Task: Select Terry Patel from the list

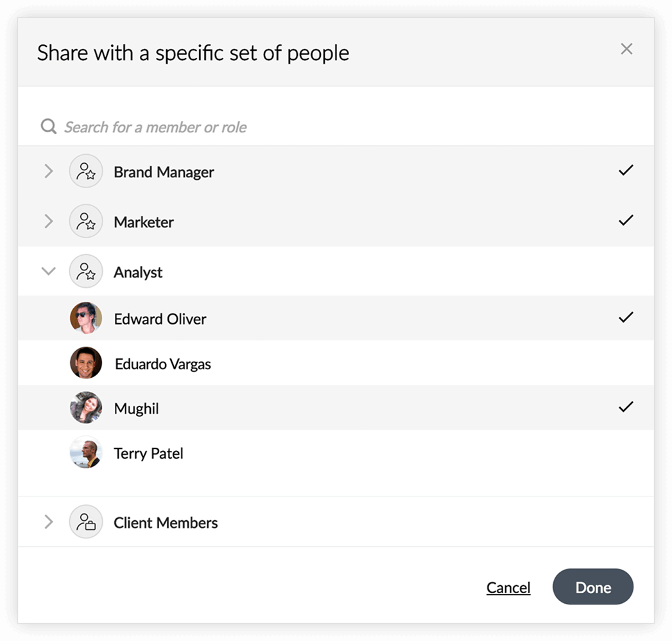Action: point(336,452)
